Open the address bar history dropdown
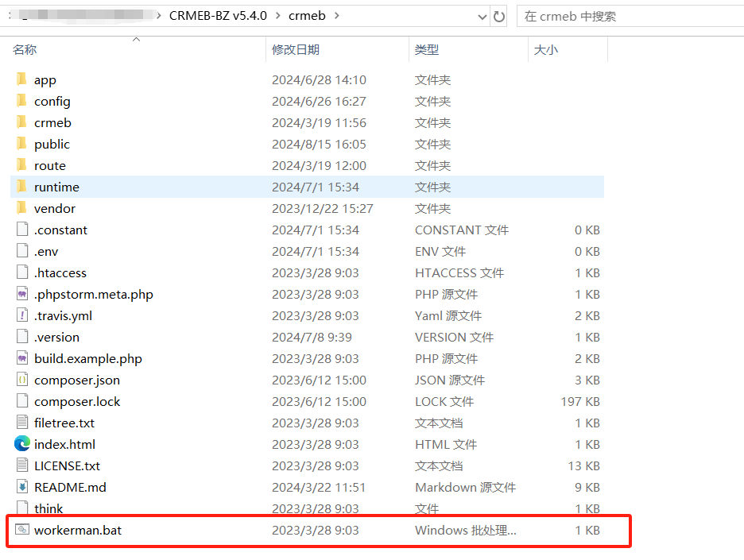 [x=482, y=17]
